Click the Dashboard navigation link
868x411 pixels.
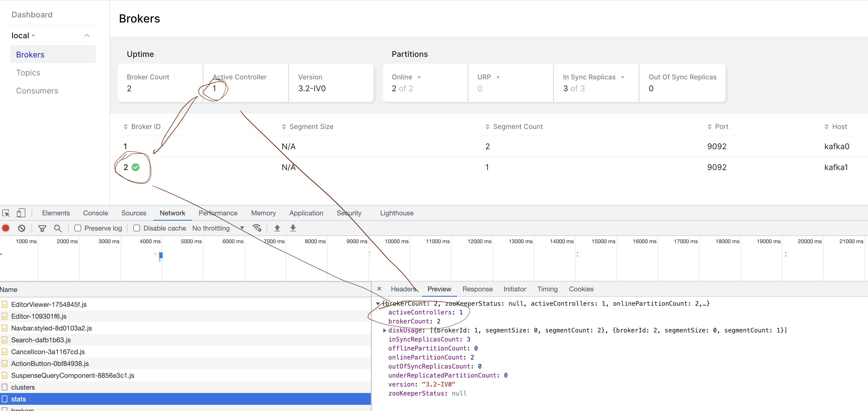(x=32, y=14)
